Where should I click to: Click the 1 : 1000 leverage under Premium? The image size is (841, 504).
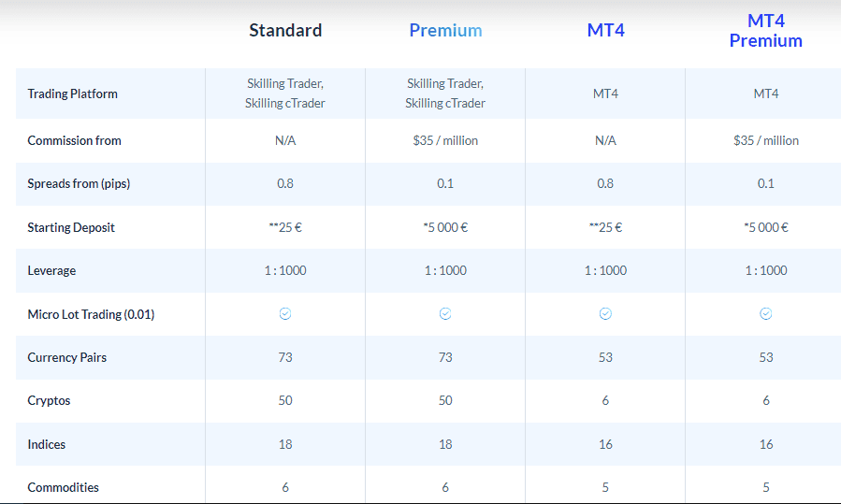445,270
